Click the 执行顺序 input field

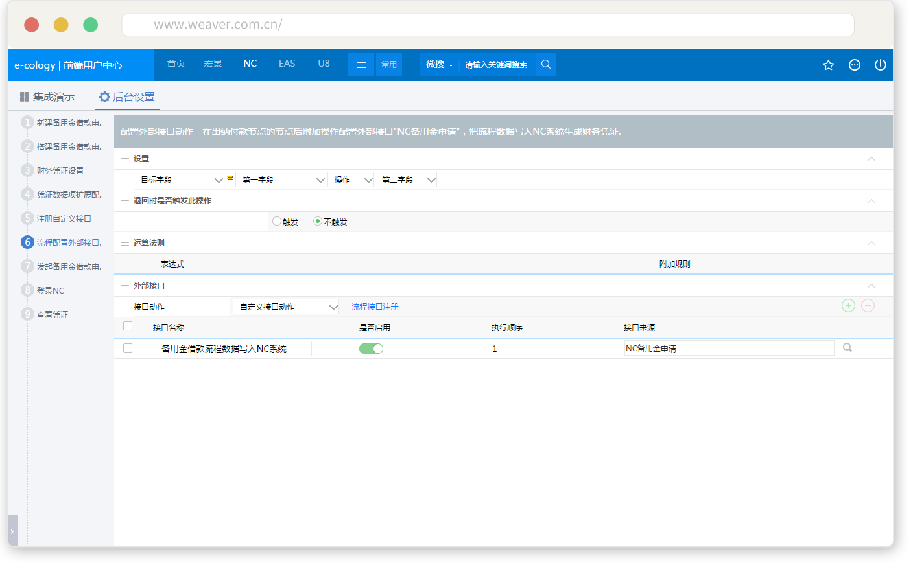point(508,349)
